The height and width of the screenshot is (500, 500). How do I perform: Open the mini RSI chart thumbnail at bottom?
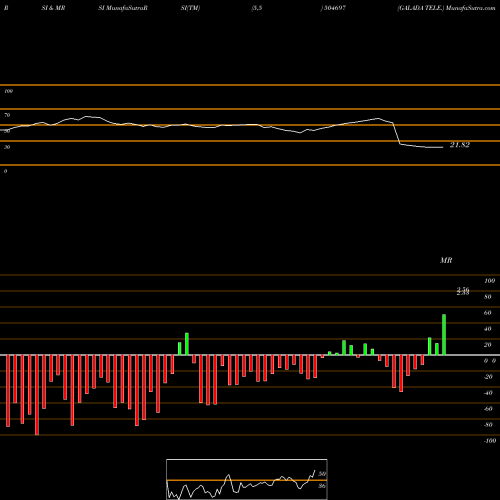pyautogui.click(x=247, y=479)
